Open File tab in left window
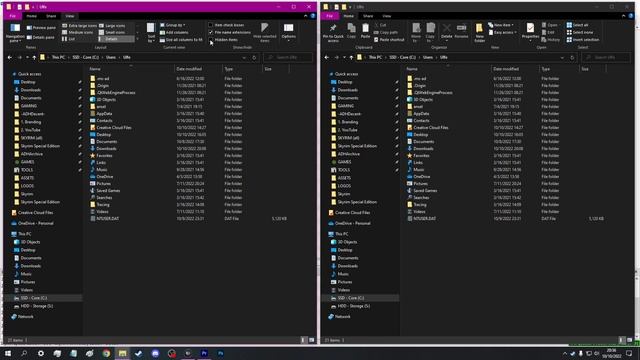Viewport: 640px width, 360px height. [x=13, y=16]
